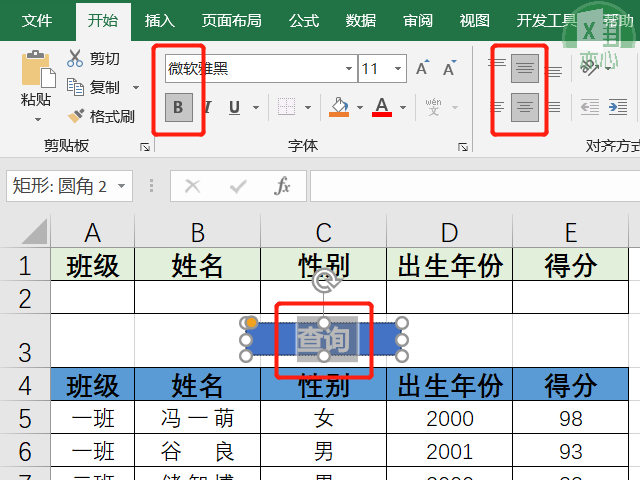Image resolution: width=640 pixels, height=480 pixels.
Task: Align text left
Action: [497, 107]
